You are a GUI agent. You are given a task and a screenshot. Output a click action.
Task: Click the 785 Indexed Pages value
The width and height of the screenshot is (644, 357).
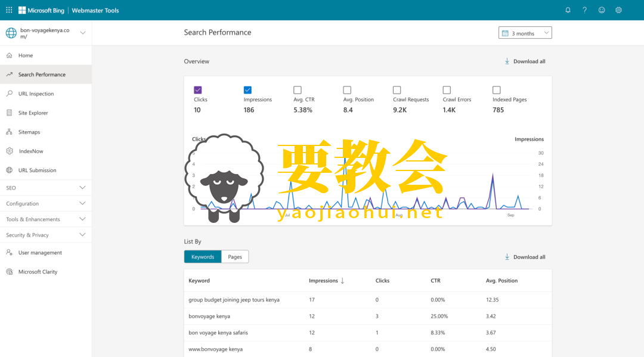[x=498, y=110]
